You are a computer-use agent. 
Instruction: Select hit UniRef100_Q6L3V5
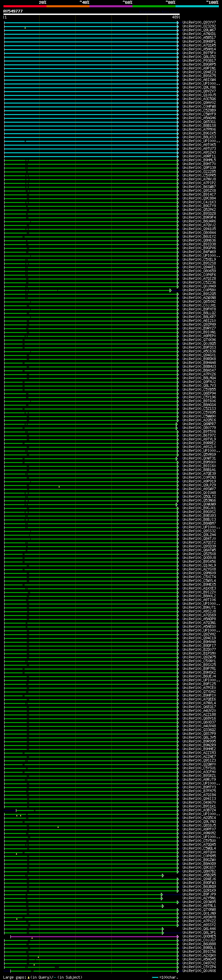tap(199, 737)
